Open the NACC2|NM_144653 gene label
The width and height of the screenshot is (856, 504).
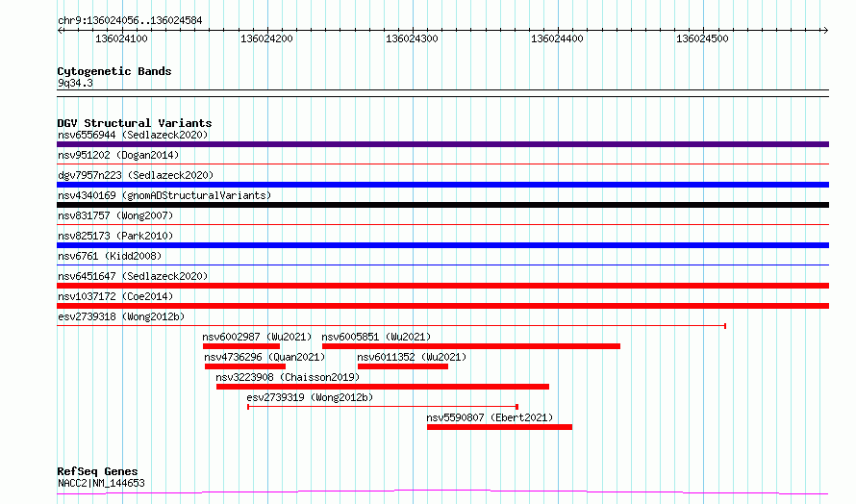coord(101,483)
